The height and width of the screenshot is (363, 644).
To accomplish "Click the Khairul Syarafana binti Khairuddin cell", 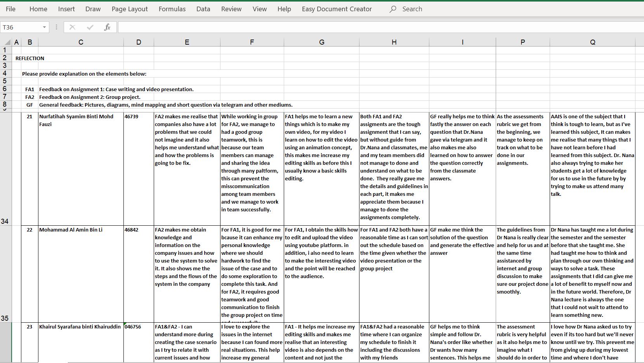I will [81, 342].
